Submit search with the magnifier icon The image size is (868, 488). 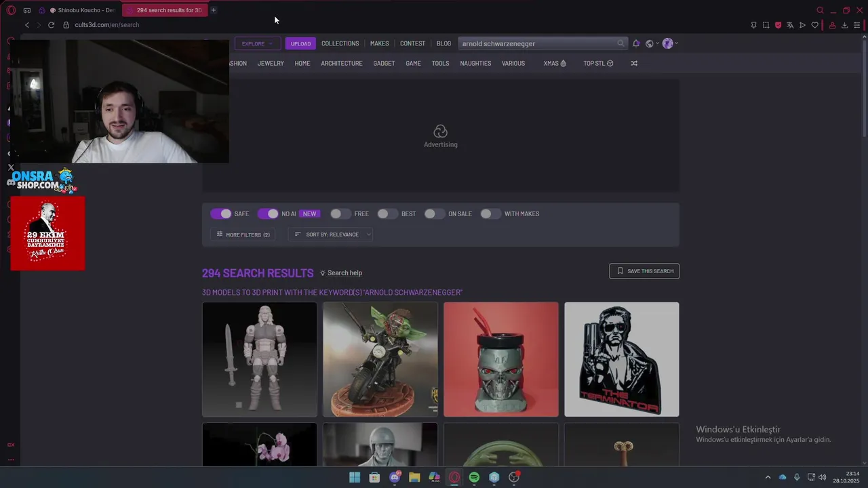tap(620, 43)
